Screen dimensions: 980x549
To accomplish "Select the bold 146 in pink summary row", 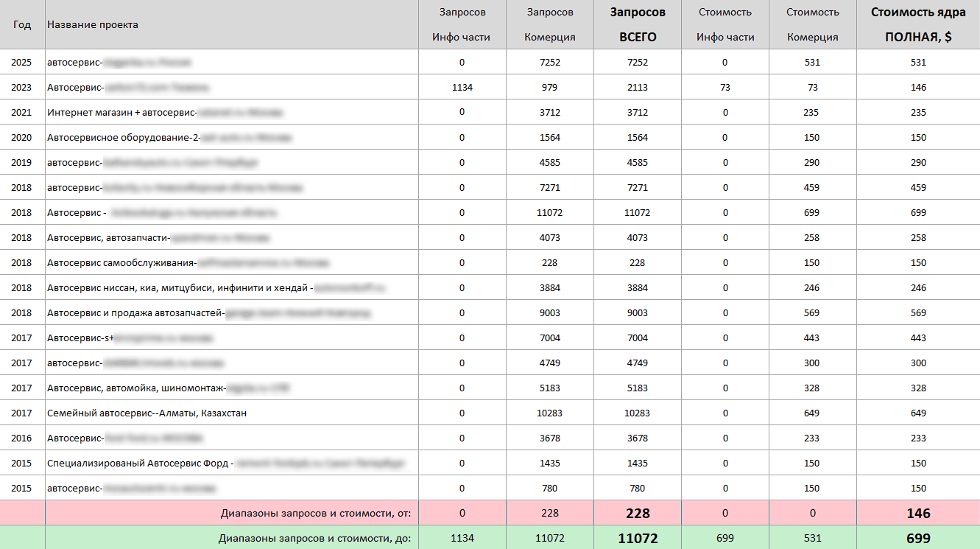I will (918, 514).
